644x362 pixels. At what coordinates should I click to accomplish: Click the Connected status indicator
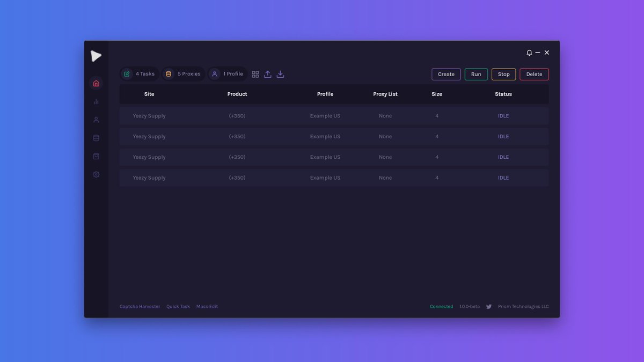441,307
